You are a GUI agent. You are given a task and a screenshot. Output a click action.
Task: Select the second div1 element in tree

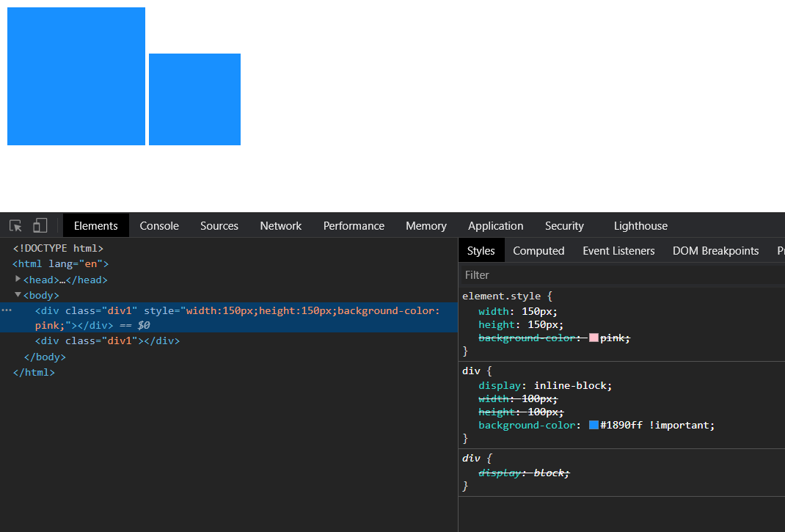[107, 340]
